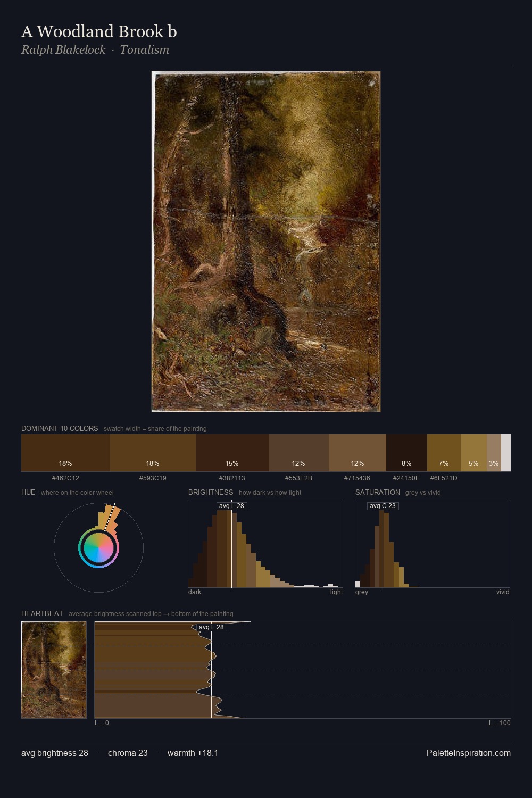Select the #593C19 brown swatch
This screenshot has height=798, width=532.
pyautogui.click(x=153, y=453)
